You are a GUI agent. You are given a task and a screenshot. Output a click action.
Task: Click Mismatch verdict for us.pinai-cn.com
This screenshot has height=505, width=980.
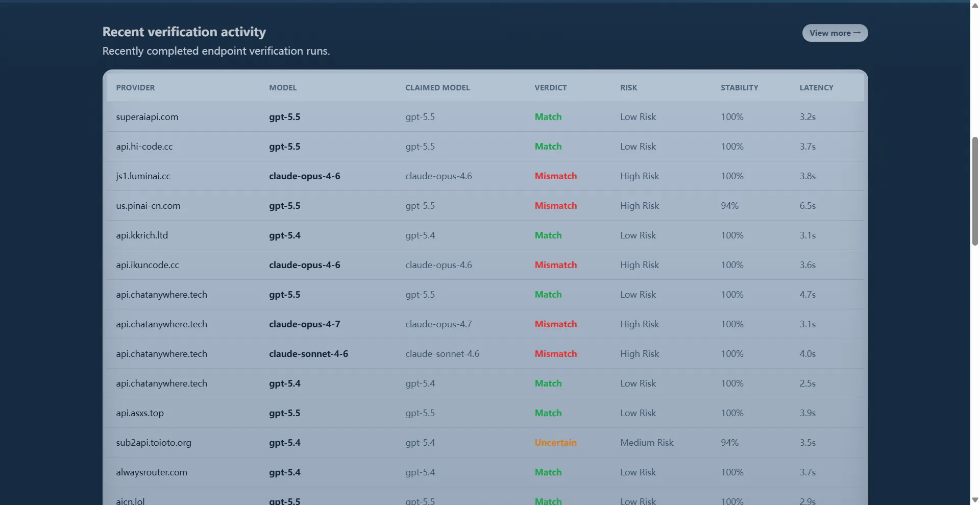point(556,206)
